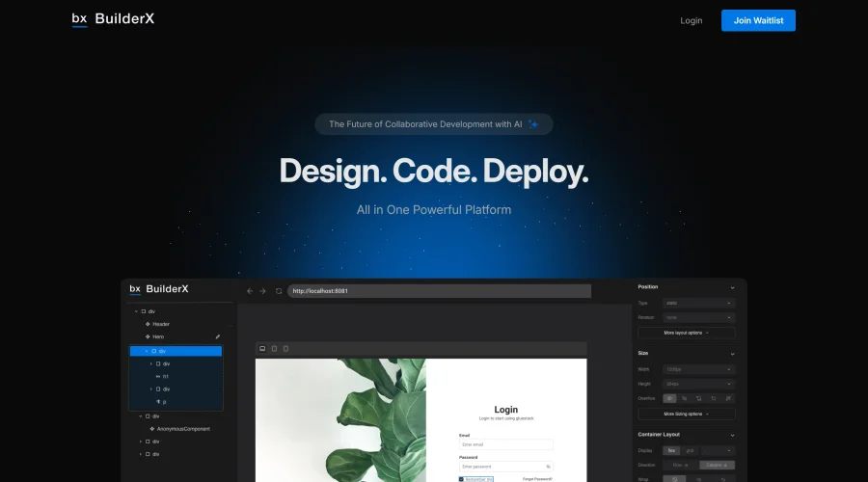The image size is (868, 482).
Task: Set Display to grid
Action: [690, 451]
